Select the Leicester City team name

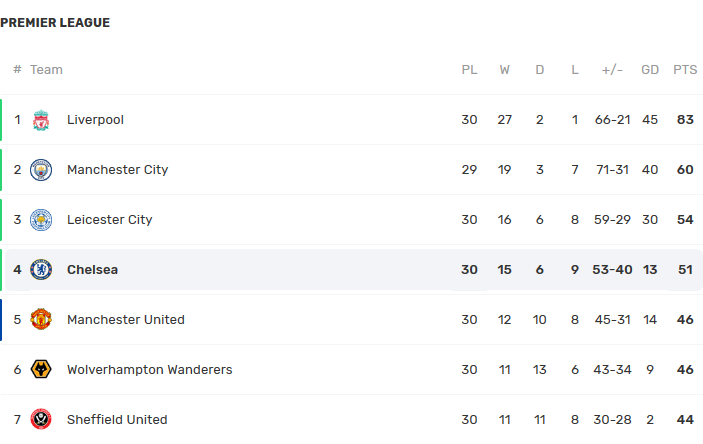click(109, 220)
